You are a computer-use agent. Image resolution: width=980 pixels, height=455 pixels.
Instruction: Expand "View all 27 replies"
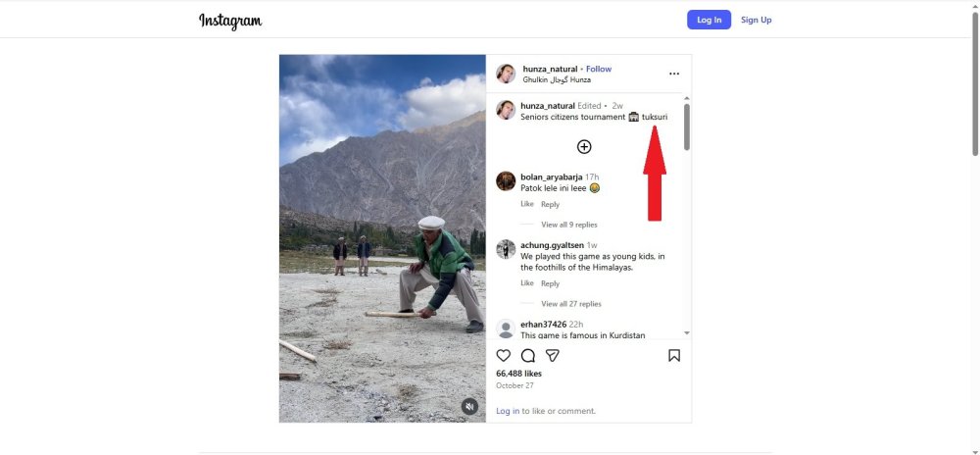click(x=570, y=304)
